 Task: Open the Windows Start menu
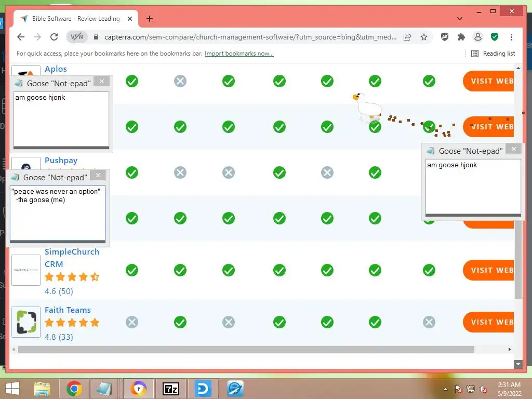pos(12,389)
